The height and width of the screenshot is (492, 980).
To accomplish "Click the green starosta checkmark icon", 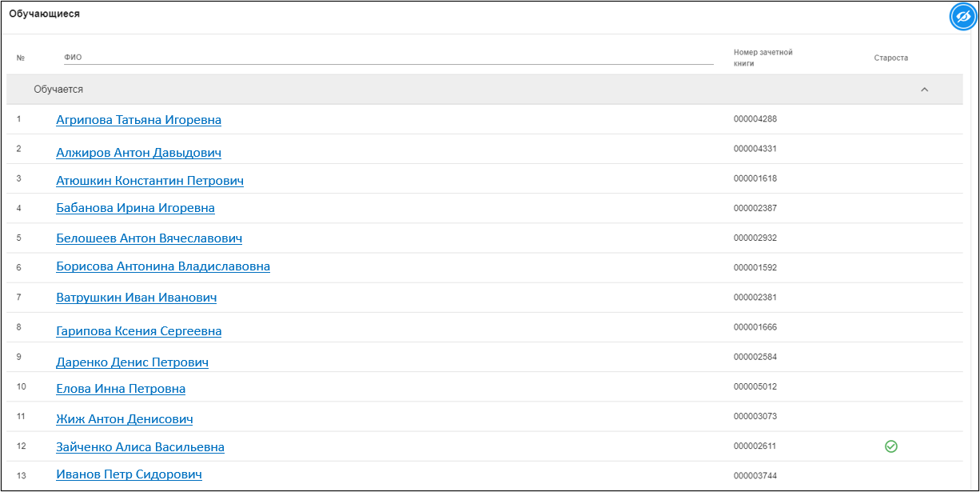I will 891,446.
